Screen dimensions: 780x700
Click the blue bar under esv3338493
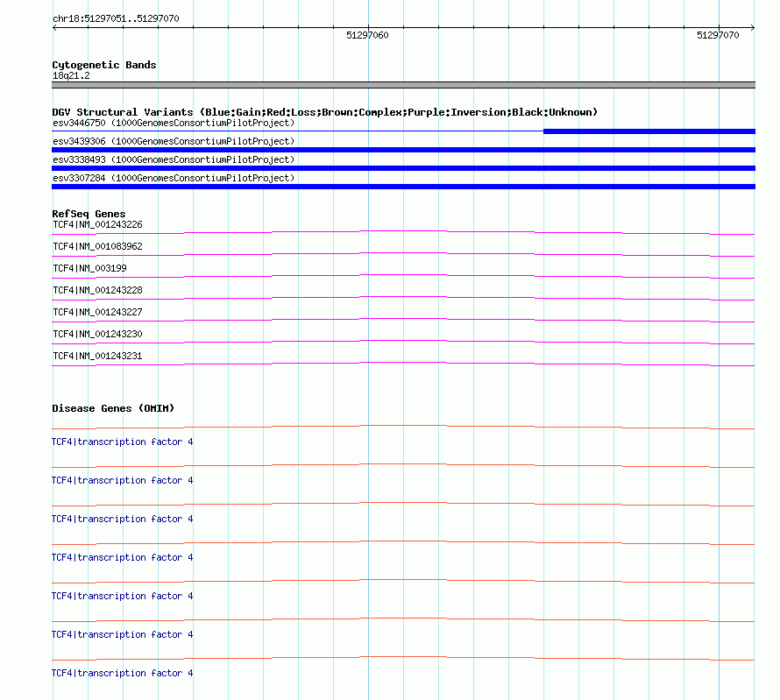[x=403, y=168]
